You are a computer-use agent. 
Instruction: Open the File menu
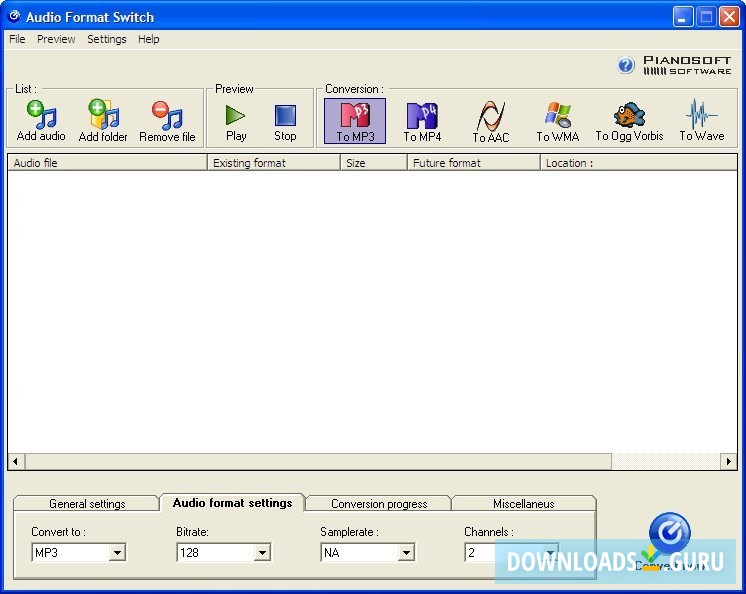(x=17, y=39)
